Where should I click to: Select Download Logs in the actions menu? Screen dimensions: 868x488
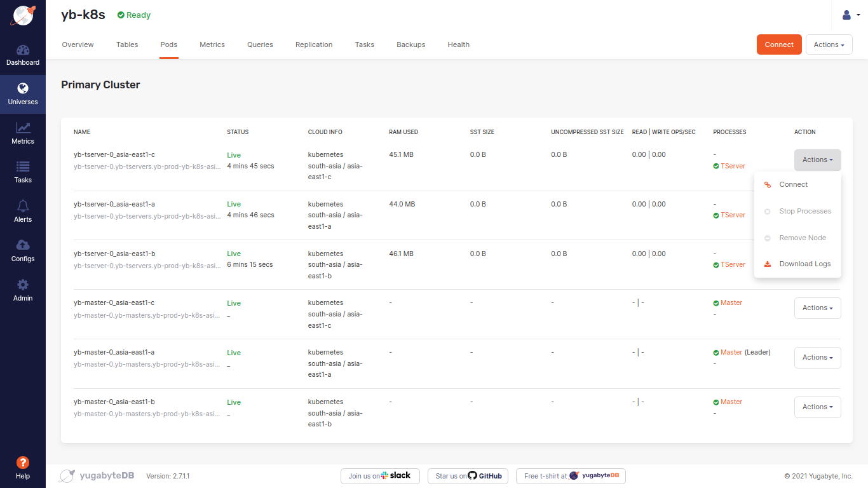pyautogui.click(x=804, y=264)
